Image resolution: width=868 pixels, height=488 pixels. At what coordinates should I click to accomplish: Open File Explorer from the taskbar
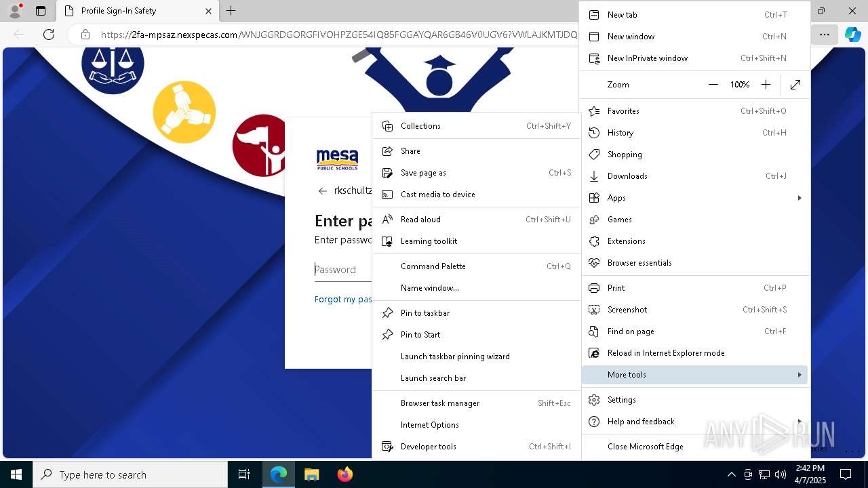pyautogui.click(x=311, y=474)
